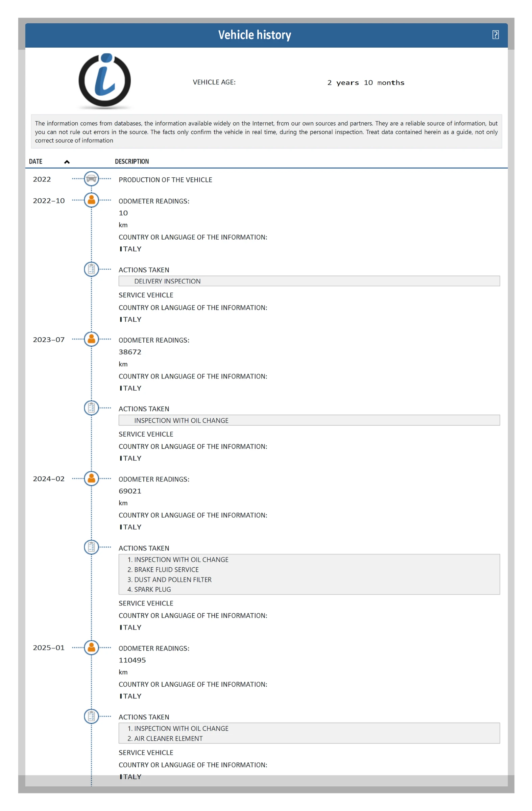Click the vehicle age value text
532x811 pixels.
[366, 83]
